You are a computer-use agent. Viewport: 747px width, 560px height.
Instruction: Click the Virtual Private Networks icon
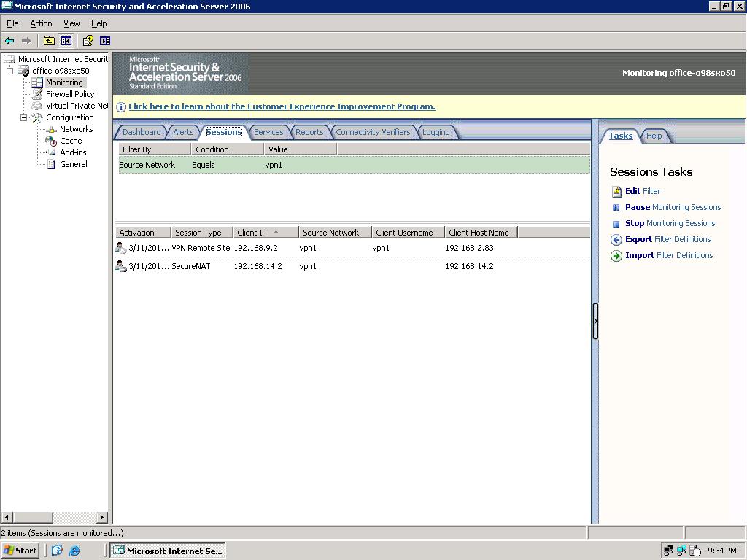(37, 106)
